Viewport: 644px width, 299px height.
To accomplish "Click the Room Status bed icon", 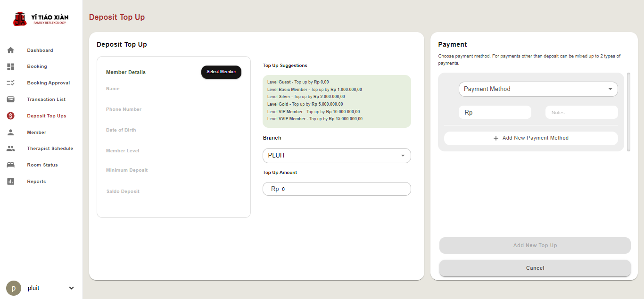I will pyautogui.click(x=11, y=165).
